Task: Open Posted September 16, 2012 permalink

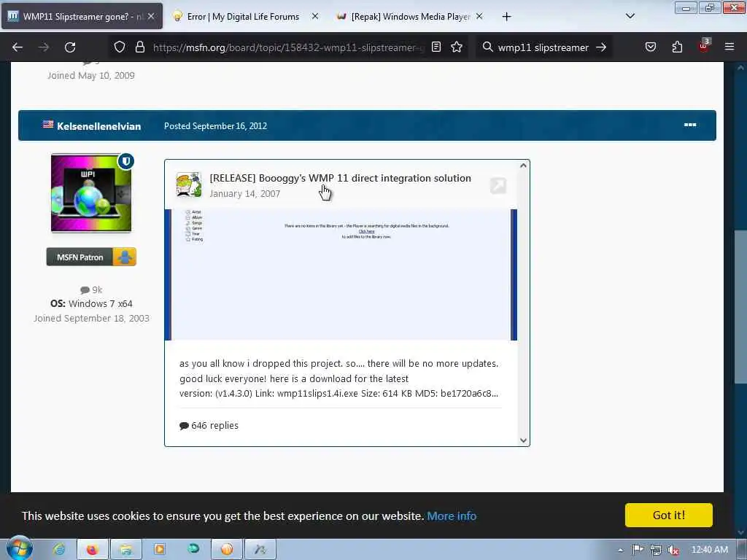Action: point(215,125)
